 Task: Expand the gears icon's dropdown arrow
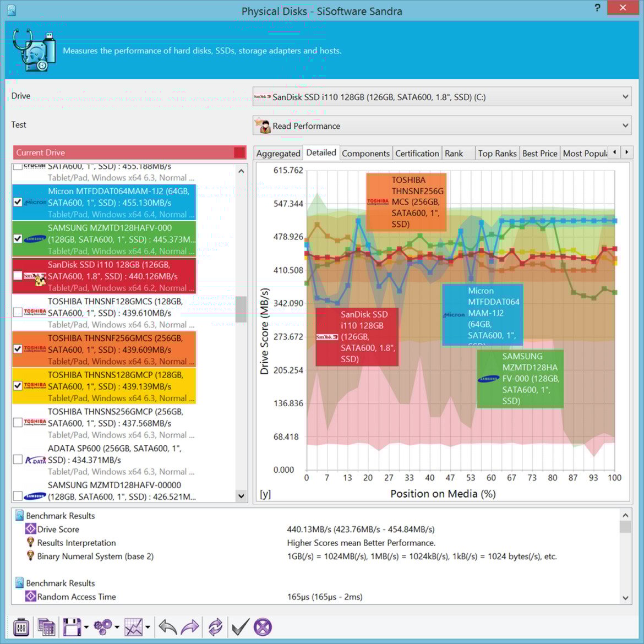click(x=117, y=627)
